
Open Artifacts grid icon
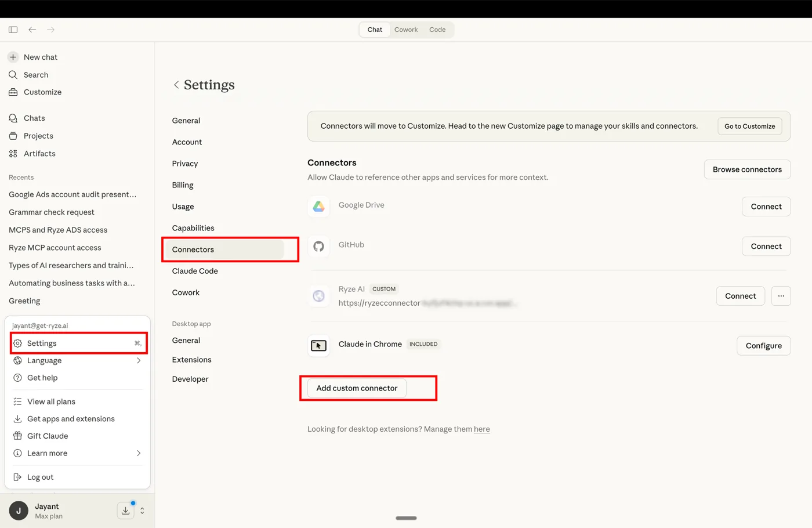click(x=13, y=154)
